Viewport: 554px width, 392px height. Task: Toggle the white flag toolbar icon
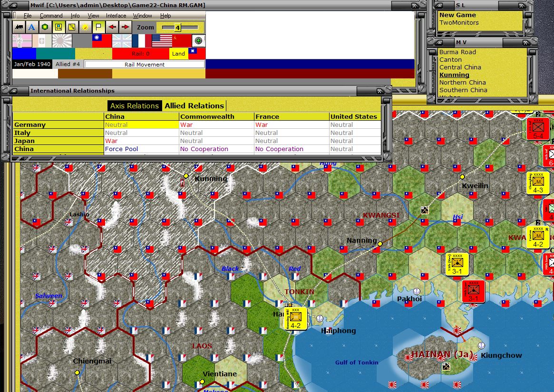98,27
